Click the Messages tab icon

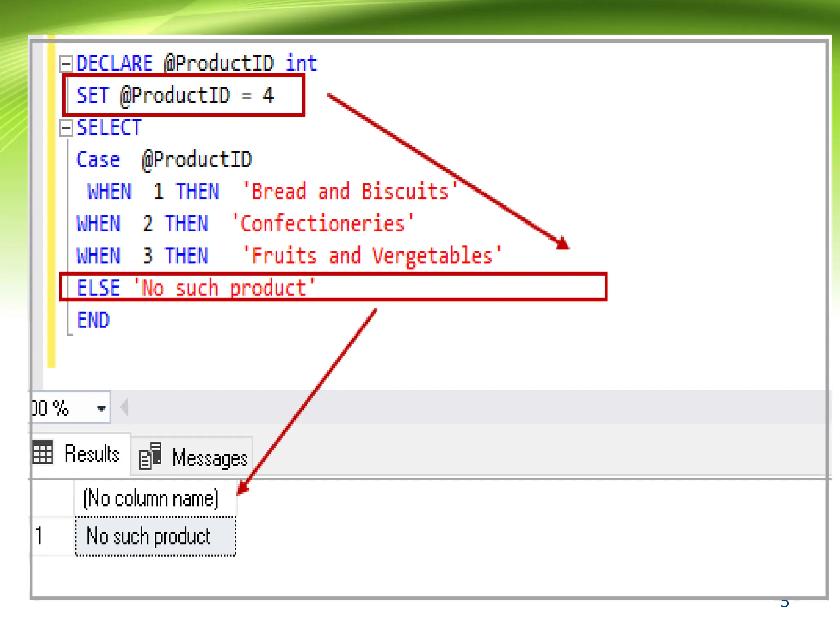pyautogui.click(x=150, y=456)
